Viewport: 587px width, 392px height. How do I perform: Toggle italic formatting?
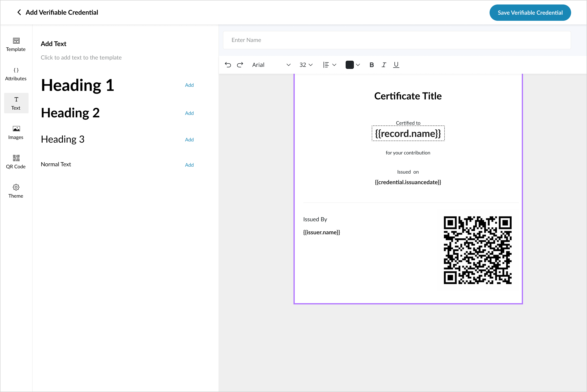[384, 65]
